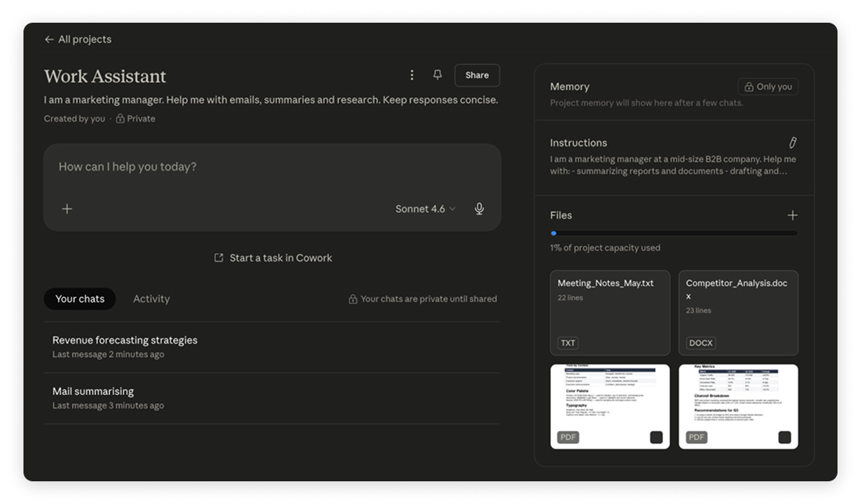Start a task in Cowork
The height and width of the screenshot is (504, 861).
[x=273, y=257]
